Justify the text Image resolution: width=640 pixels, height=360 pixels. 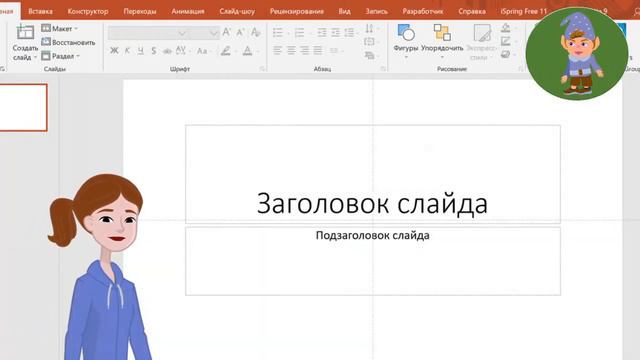point(318,51)
